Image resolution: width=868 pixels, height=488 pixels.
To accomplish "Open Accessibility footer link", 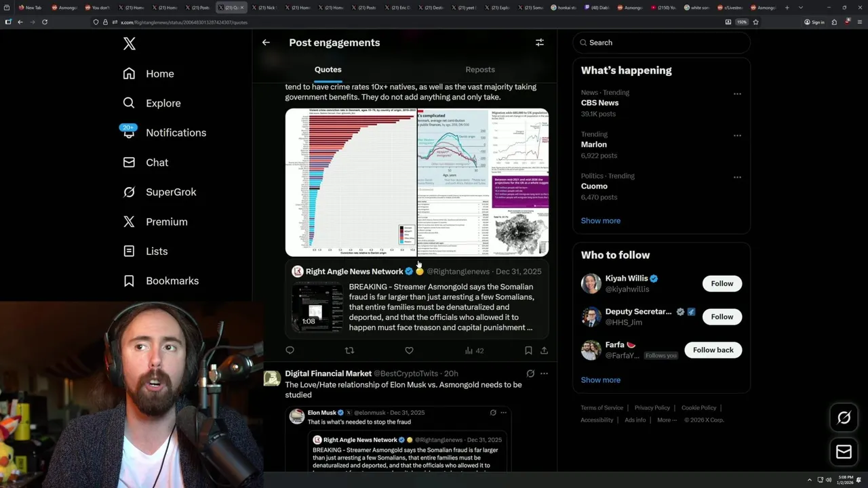I will (597, 420).
